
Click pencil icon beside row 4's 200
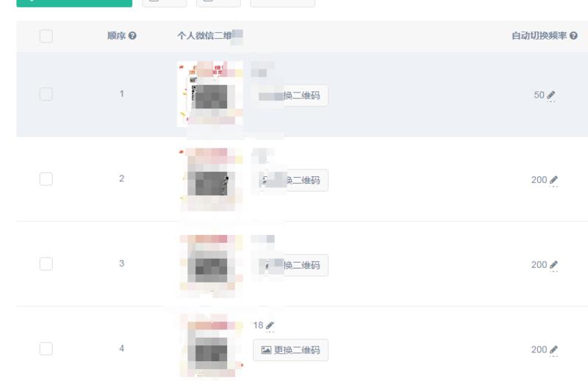553,350
